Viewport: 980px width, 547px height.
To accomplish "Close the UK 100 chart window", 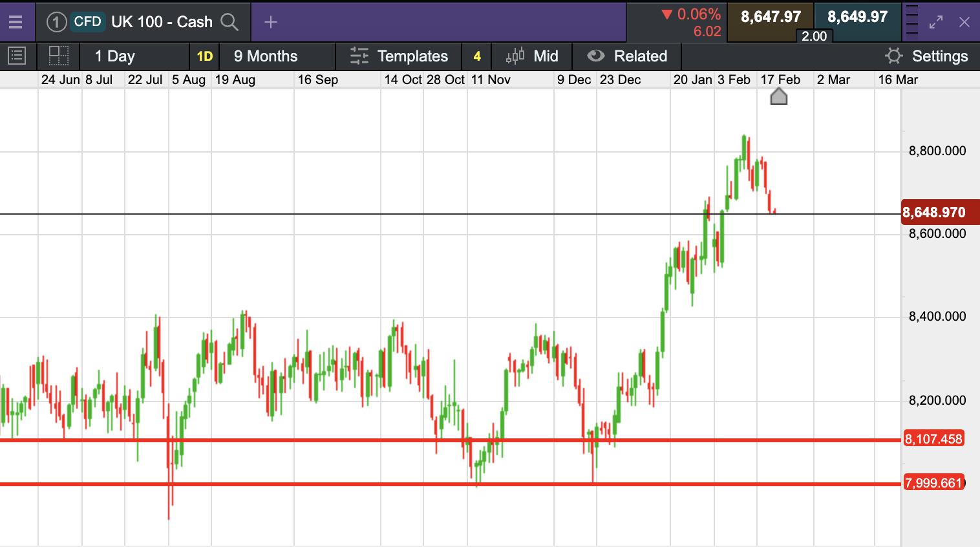I will [x=964, y=23].
